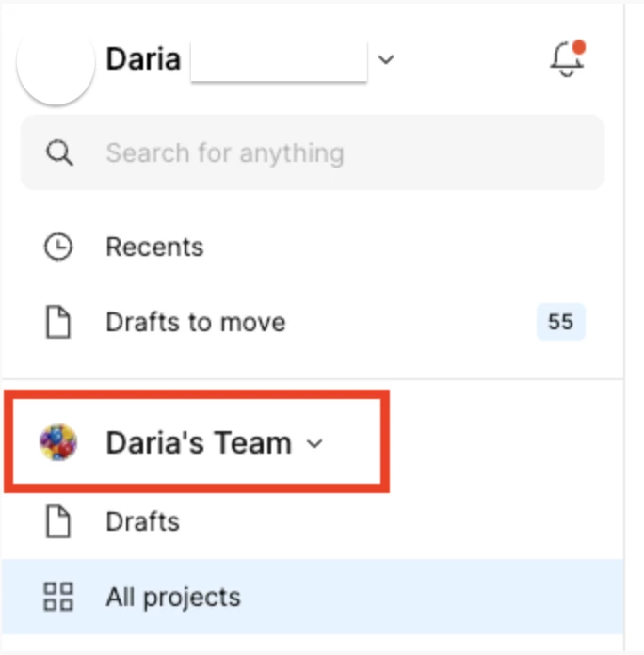Viewport: 644px width, 655px height.
Task: Click the All projects grid icon
Action: point(58,597)
